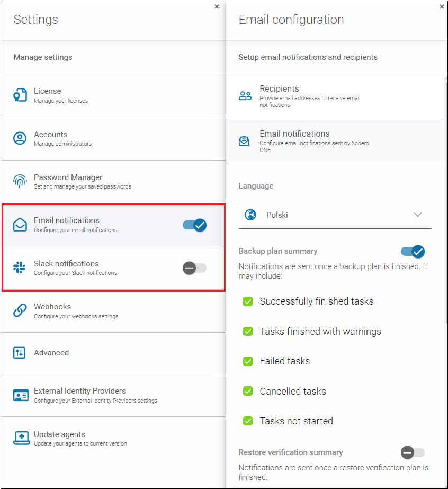Click the Webhooks link icon
This screenshot has width=448, height=489.
click(20, 310)
